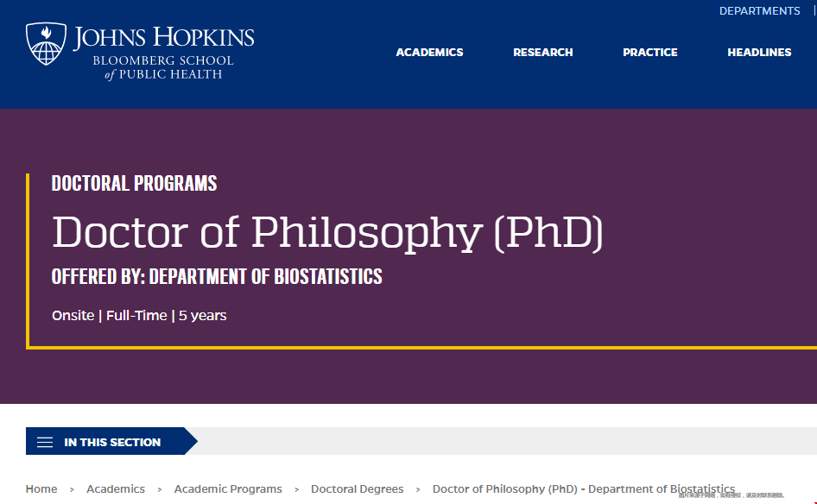Click the Departments link at top right
This screenshot has height=504, width=817.
759,11
